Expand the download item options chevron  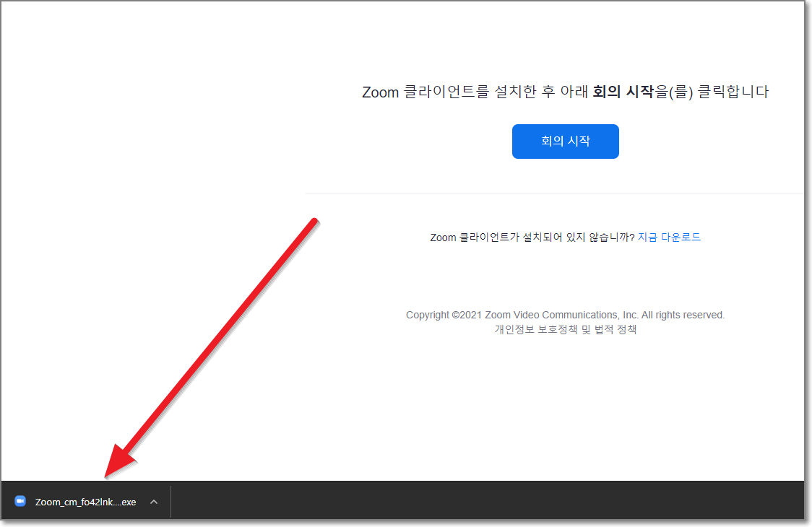[x=154, y=502]
